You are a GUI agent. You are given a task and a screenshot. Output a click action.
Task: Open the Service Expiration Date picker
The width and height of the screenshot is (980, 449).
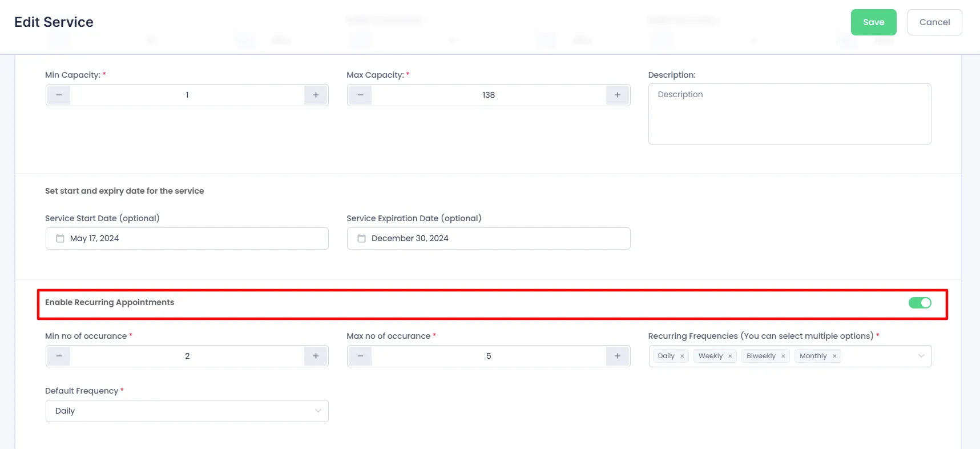(x=489, y=238)
